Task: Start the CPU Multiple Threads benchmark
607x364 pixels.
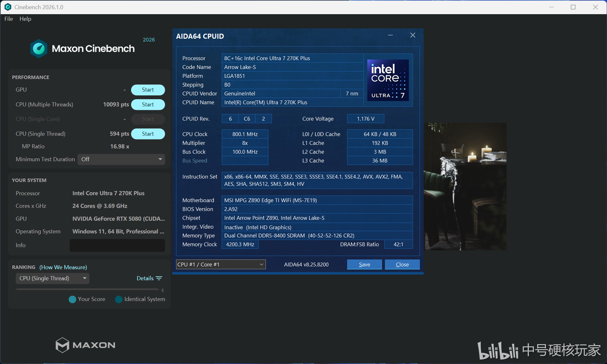Action: click(148, 104)
